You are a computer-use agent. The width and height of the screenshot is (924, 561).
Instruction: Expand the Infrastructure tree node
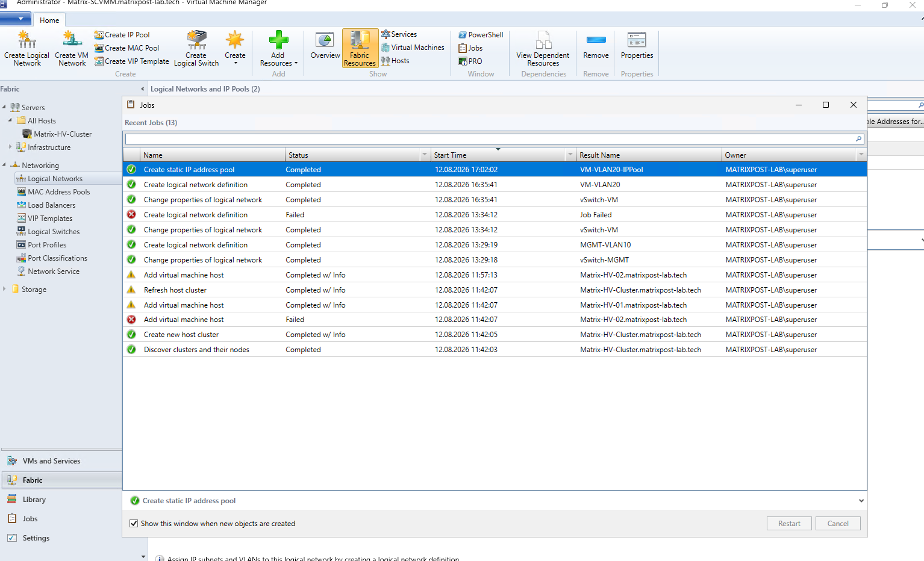click(10, 147)
